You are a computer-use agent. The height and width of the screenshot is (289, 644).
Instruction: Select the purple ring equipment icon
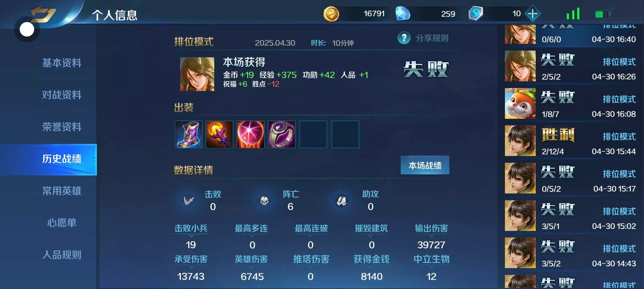[x=282, y=134]
